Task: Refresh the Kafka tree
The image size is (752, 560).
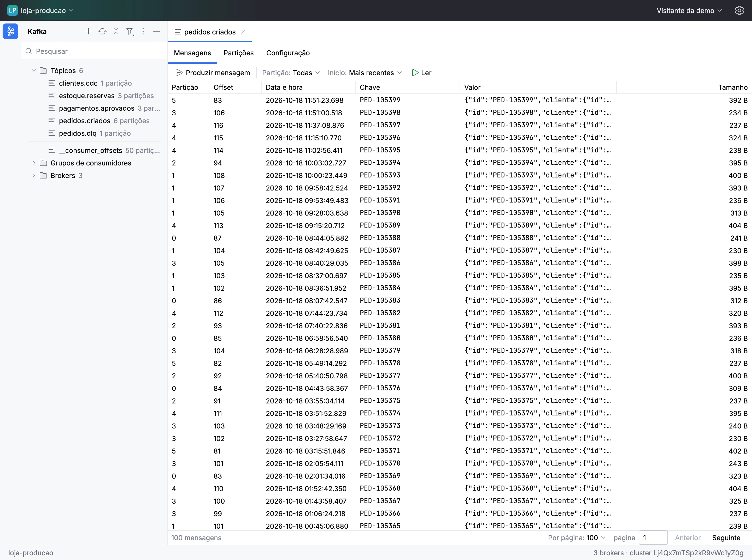Action: 102,32
